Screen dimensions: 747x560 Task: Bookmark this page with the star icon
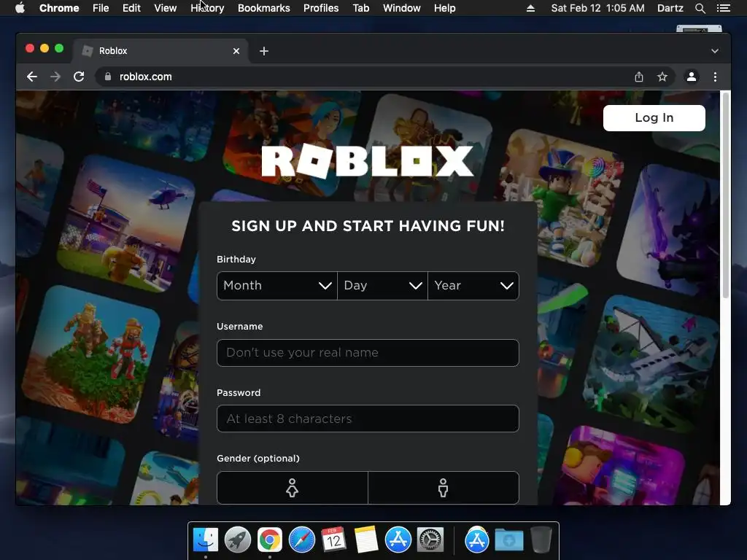[662, 77]
